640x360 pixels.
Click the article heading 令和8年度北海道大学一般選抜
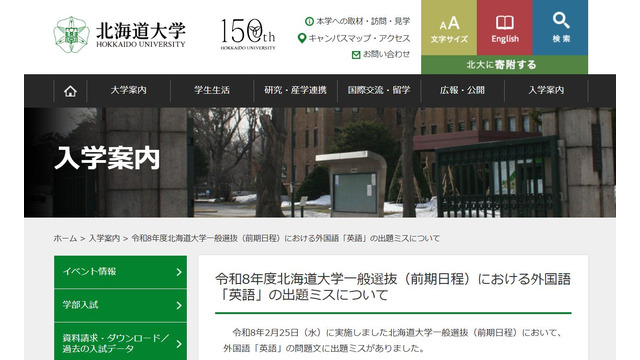click(x=393, y=287)
